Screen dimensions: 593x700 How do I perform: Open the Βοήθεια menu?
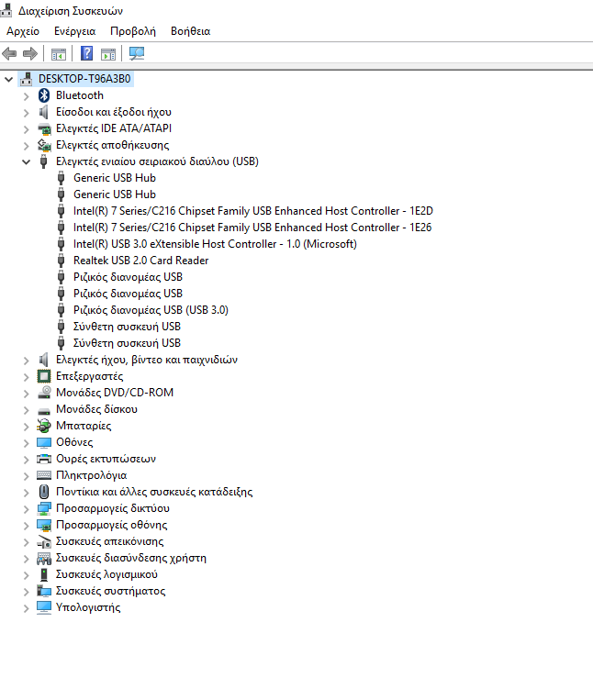pos(190,31)
